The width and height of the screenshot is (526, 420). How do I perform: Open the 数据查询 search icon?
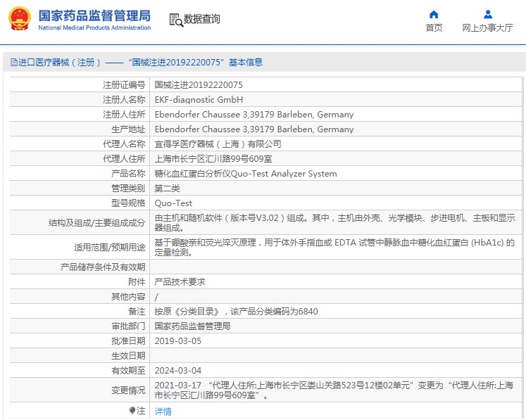[x=176, y=20]
